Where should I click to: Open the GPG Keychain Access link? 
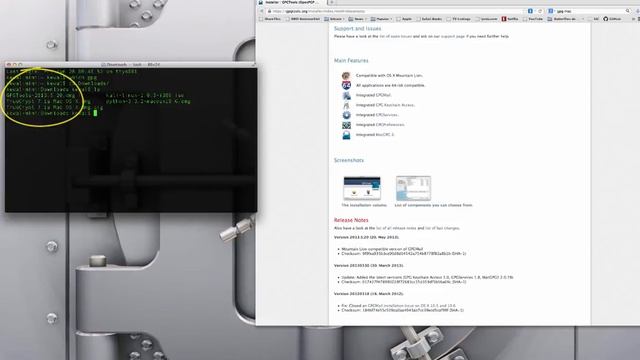click(x=395, y=105)
